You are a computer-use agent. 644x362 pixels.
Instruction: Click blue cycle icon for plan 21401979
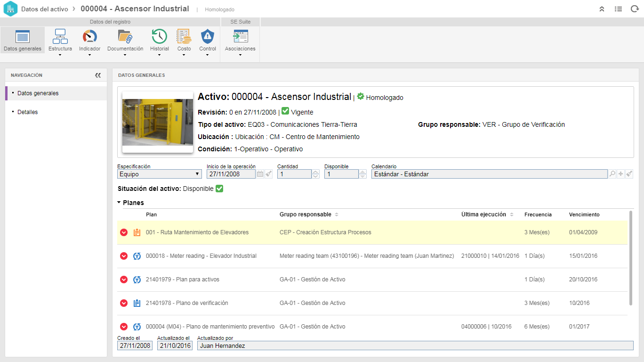click(x=137, y=280)
